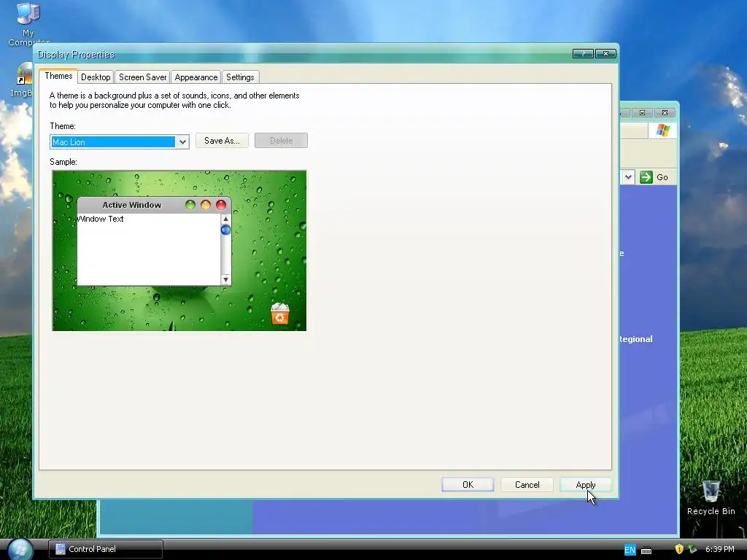
Task: Expand the Theme dropdown arrow
Action: (182, 142)
